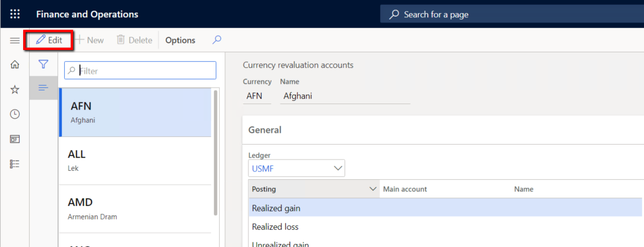
Task: Click the Delete button
Action: 134,40
